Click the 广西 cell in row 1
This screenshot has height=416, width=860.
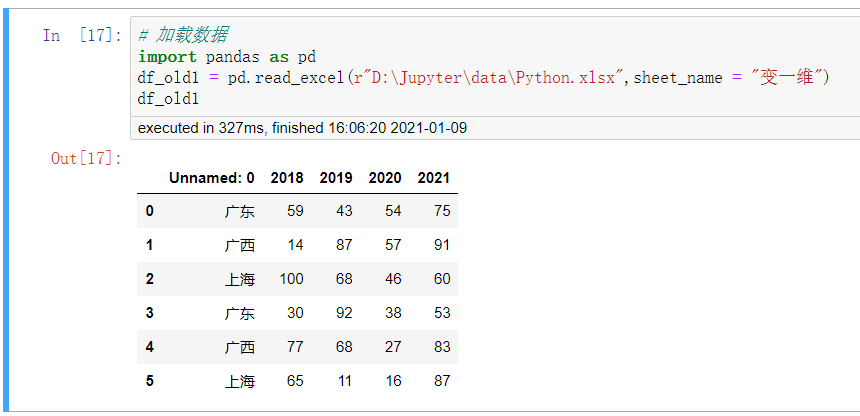[x=240, y=245]
